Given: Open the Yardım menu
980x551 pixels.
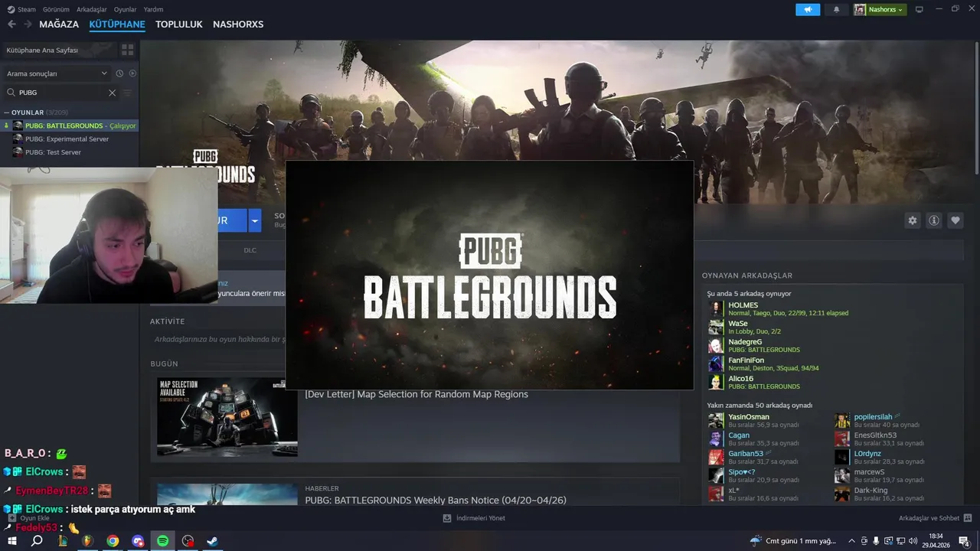Looking at the screenshot, I should coord(153,9).
